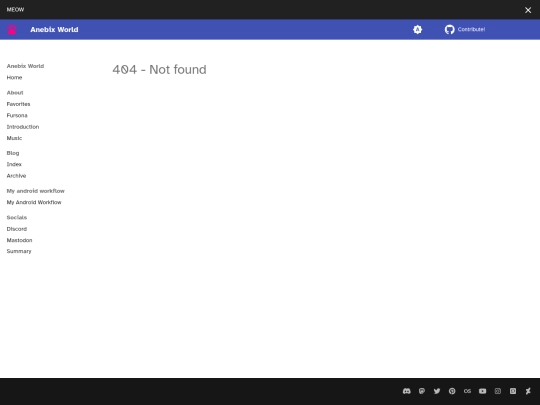This screenshot has width=540, height=405.
Task: Open the blog Archive link in sidebar
Action: pyautogui.click(x=17, y=176)
